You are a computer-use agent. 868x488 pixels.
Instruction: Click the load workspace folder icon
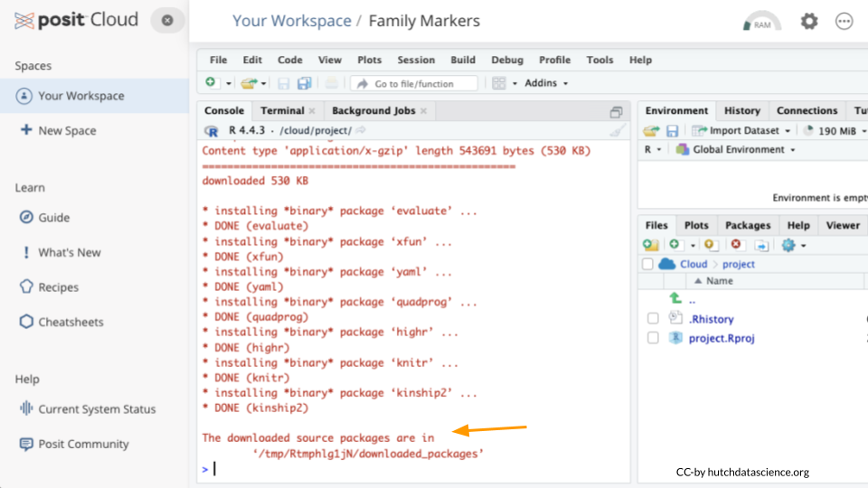tap(651, 130)
